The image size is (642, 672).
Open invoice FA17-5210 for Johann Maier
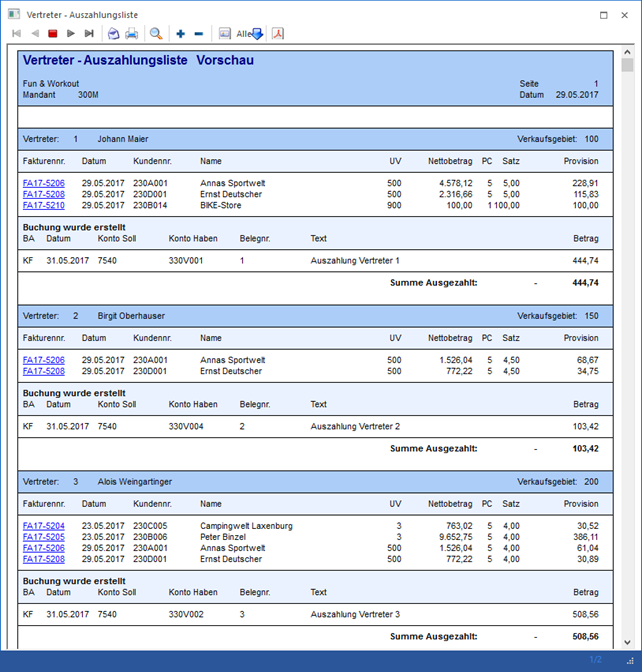click(43, 205)
